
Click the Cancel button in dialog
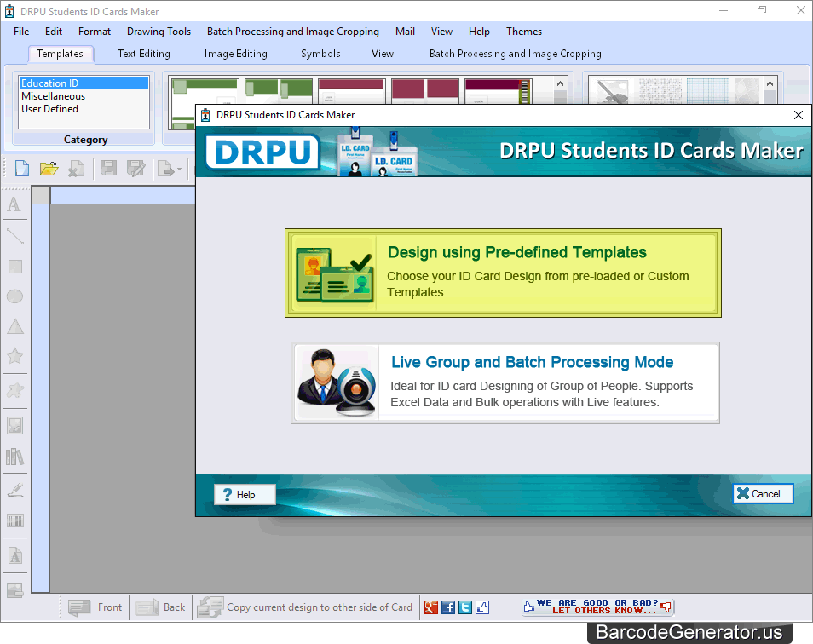(x=763, y=494)
